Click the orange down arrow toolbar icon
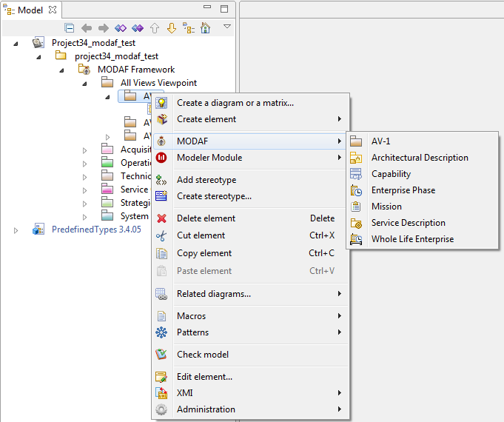 pyautogui.click(x=172, y=28)
